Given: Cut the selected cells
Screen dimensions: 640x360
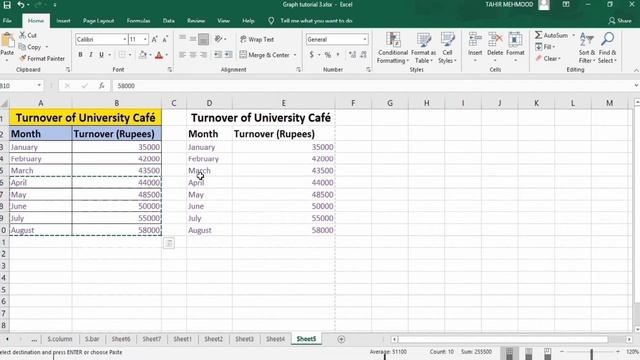Looking at the screenshot, I should pos(28,36).
